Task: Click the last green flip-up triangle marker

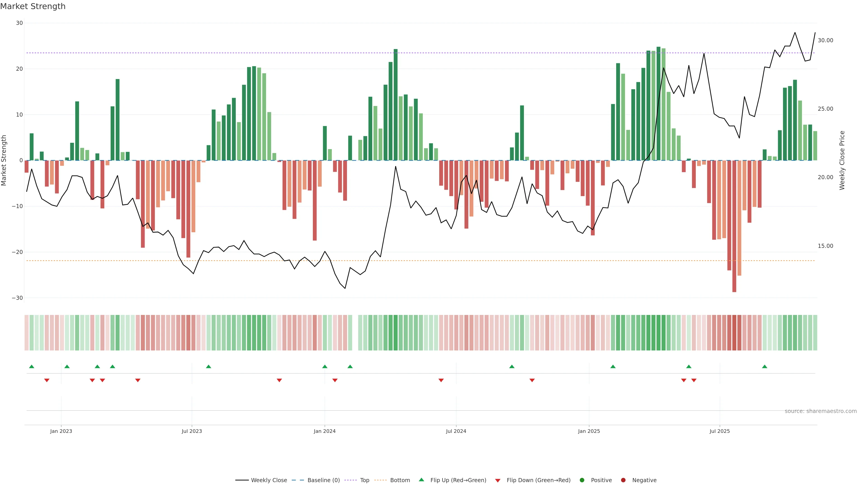Action: pos(764,366)
